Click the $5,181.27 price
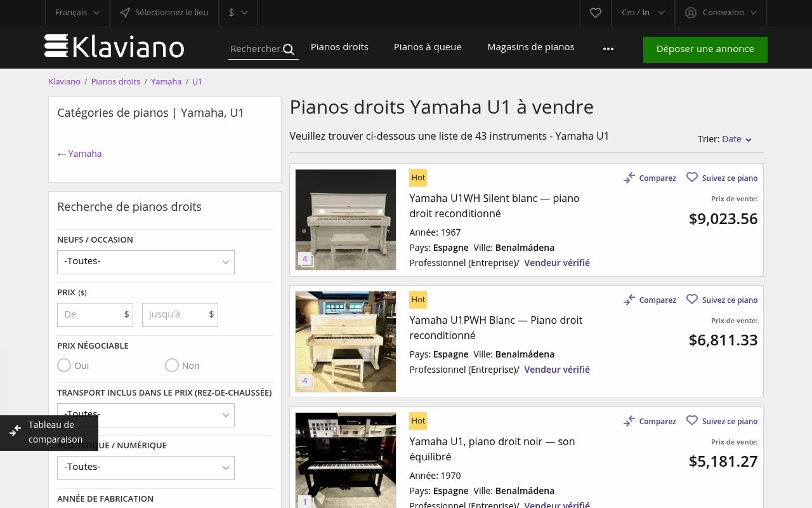The height and width of the screenshot is (508, 812). click(x=723, y=462)
